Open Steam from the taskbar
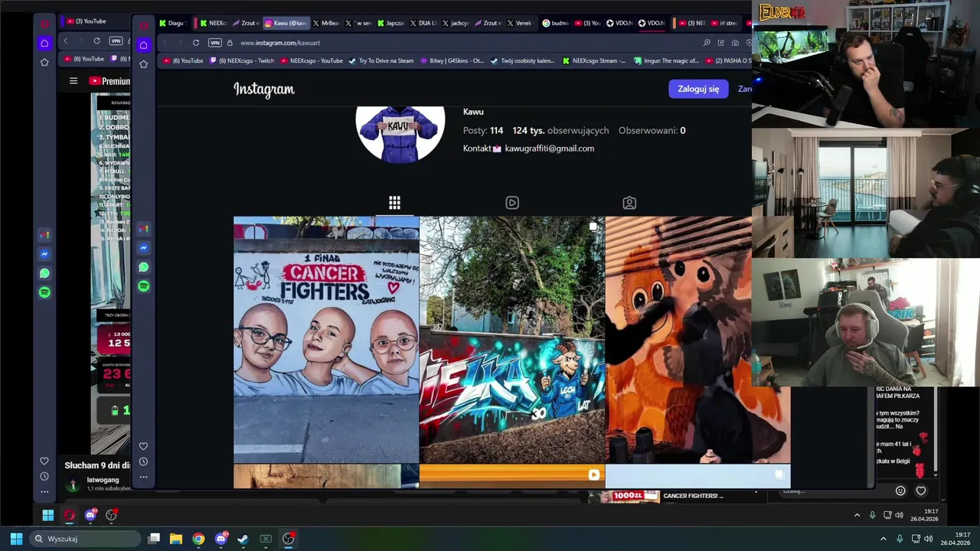This screenshot has width=980, height=551. 243,539
